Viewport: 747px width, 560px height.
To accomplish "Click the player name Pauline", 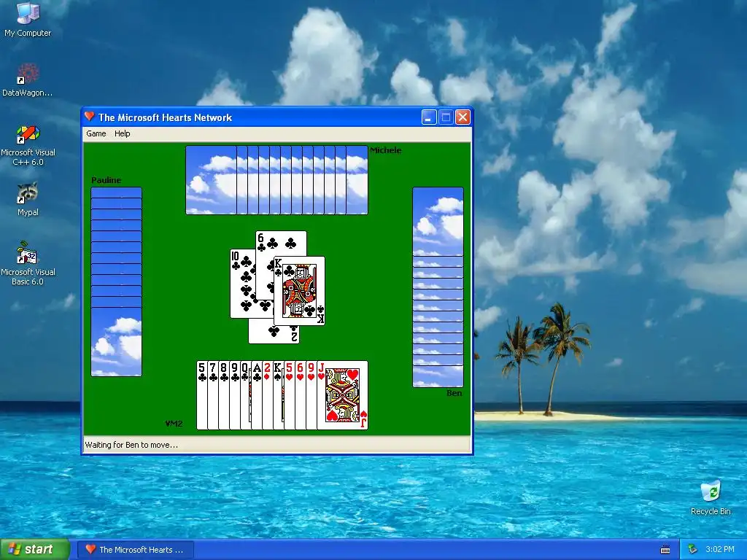I will 107,180.
